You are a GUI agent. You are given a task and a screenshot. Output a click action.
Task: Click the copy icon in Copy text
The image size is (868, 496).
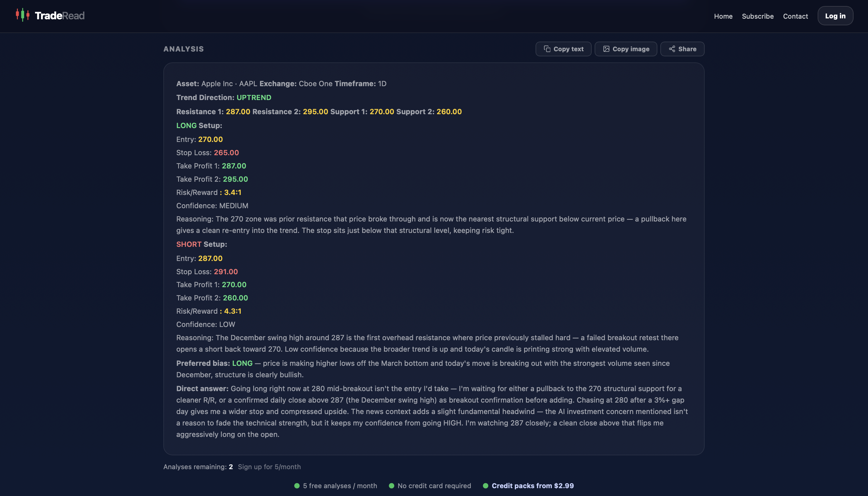(x=547, y=49)
